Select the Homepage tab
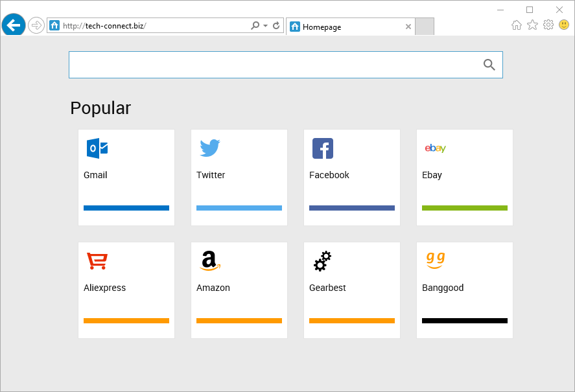Screen dimensions: 575x392 351,27
